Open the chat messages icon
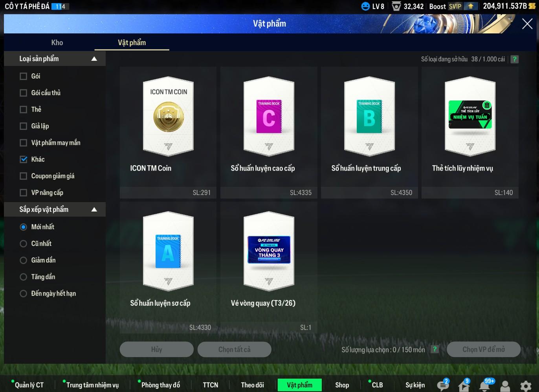This screenshot has height=392, width=539. (x=443, y=385)
